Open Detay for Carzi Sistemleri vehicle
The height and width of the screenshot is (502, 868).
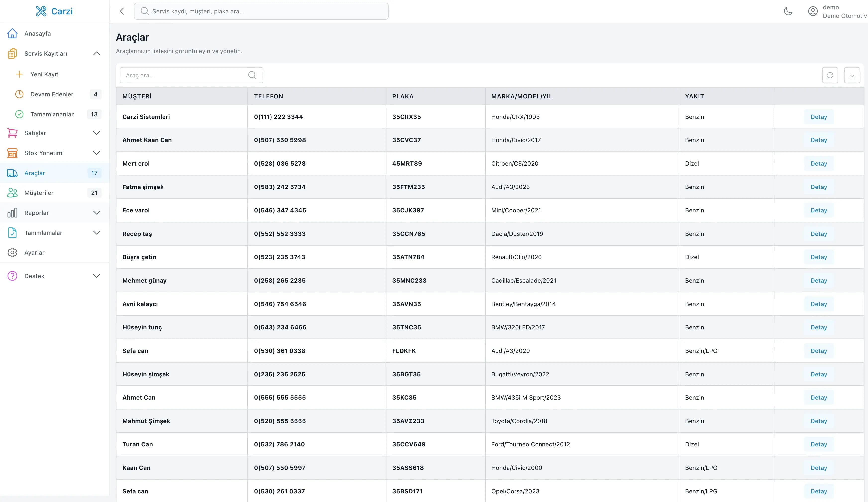[819, 117]
